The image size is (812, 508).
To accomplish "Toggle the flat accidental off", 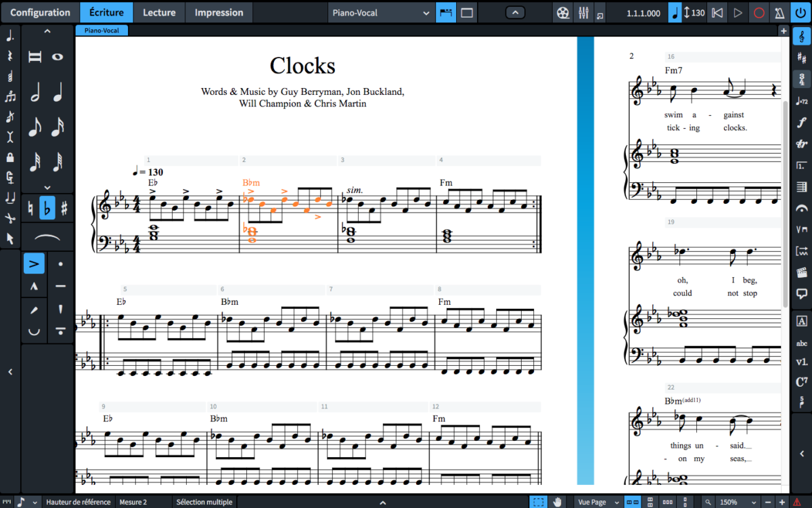I will click(x=47, y=207).
